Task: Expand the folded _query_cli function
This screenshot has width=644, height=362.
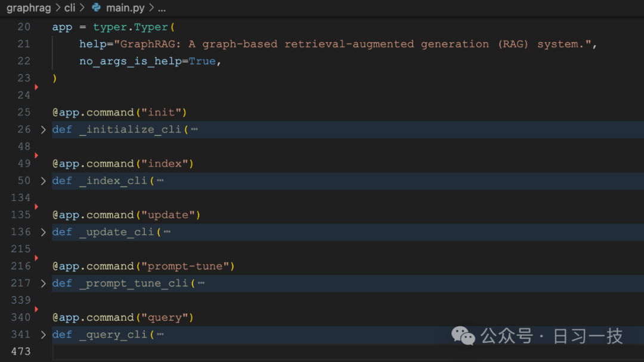Action: coord(43,335)
